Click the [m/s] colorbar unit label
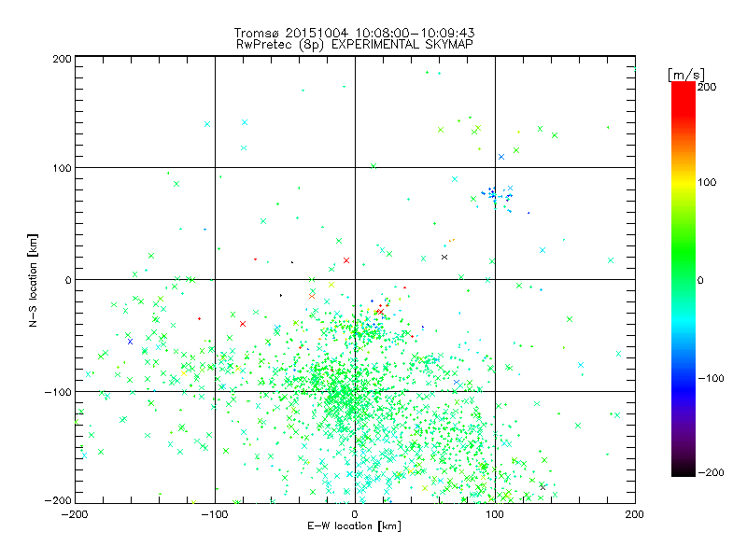Screen dimensions: 747x560 click(685, 75)
